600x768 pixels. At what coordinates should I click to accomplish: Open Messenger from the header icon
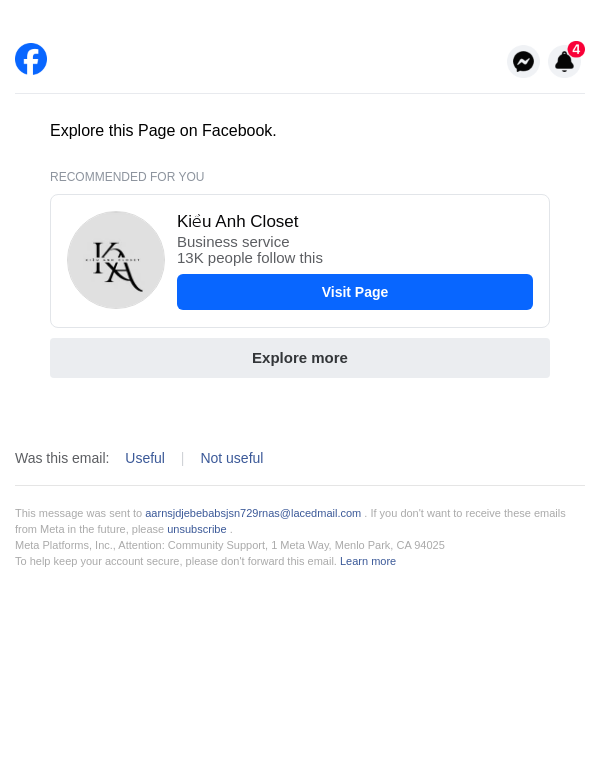[x=523, y=62]
